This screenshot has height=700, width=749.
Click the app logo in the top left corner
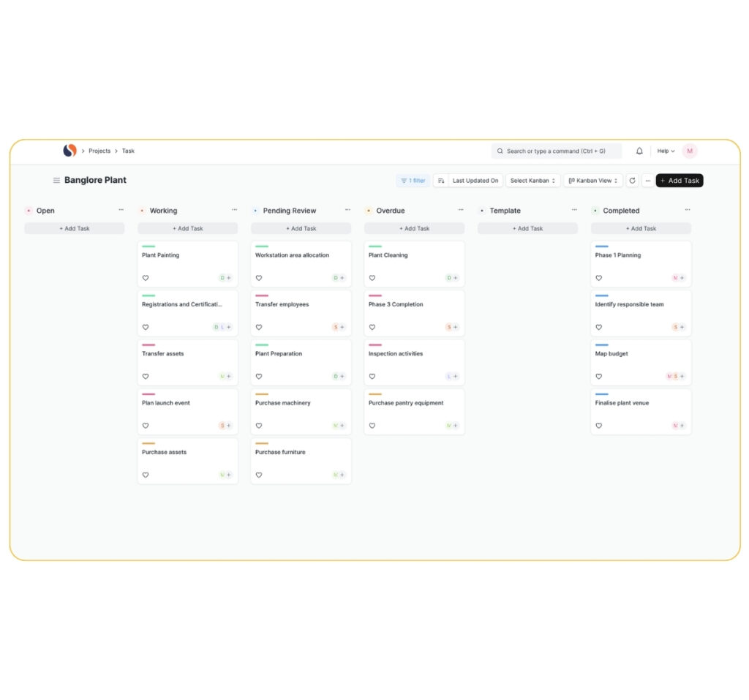(70, 151)
